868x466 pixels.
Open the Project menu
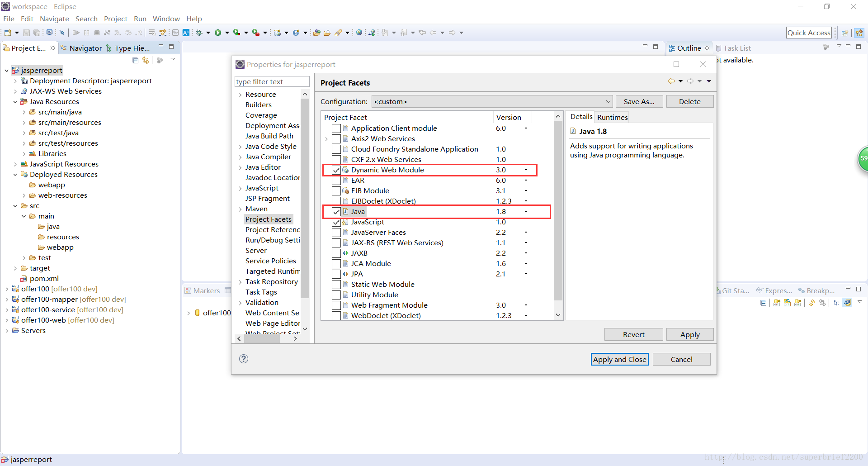coord(116,19)
